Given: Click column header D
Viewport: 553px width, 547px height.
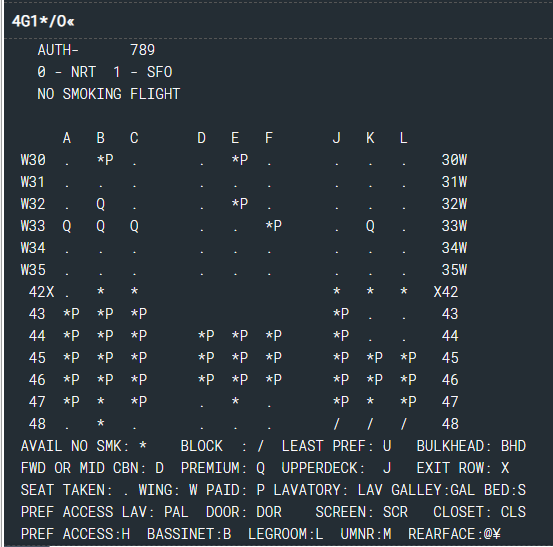Looking at the screenshot, I should [x=201, y=138].
